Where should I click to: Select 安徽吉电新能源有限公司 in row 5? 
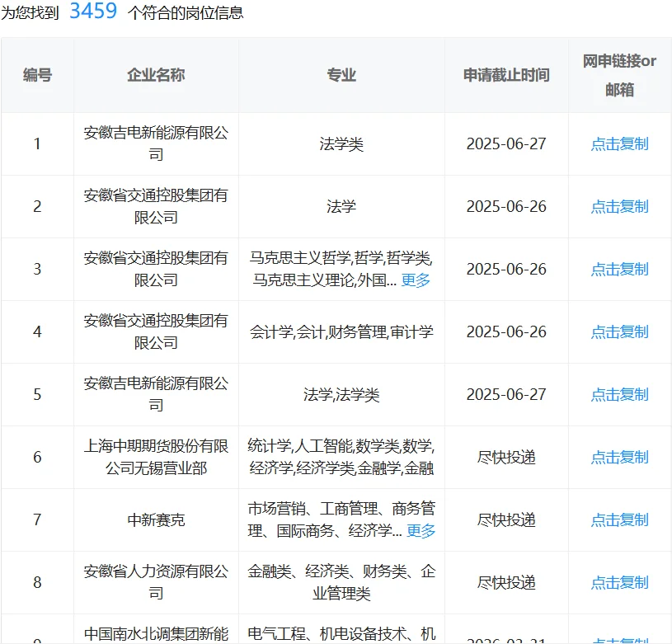[x=156, y=394]
